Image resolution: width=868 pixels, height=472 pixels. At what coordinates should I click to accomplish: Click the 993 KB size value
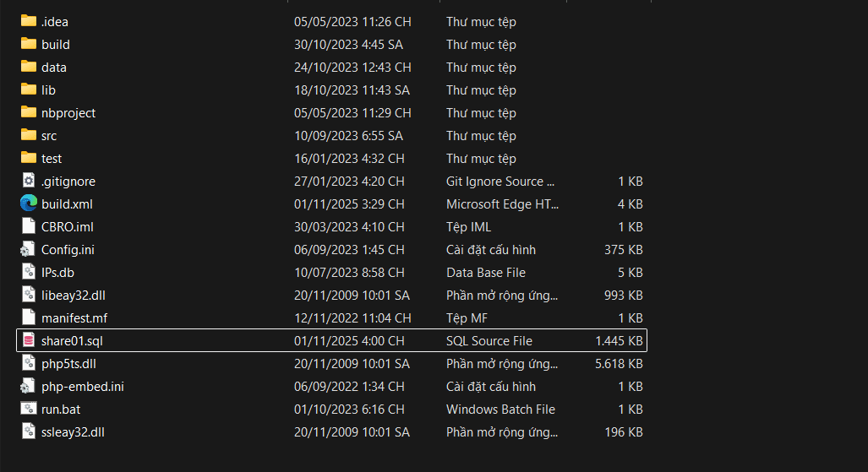tap(624, 295)
